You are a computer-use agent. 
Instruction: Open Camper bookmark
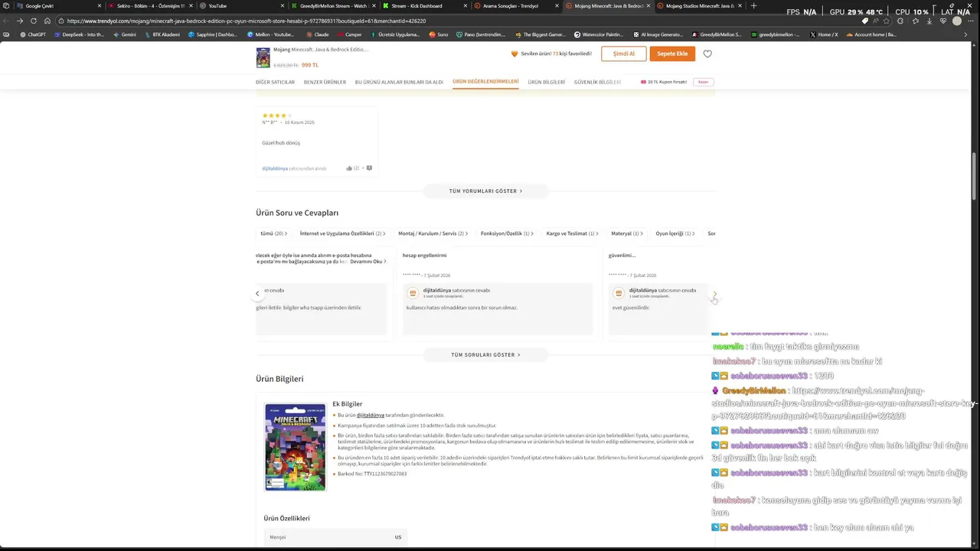[x=349, y=34]
